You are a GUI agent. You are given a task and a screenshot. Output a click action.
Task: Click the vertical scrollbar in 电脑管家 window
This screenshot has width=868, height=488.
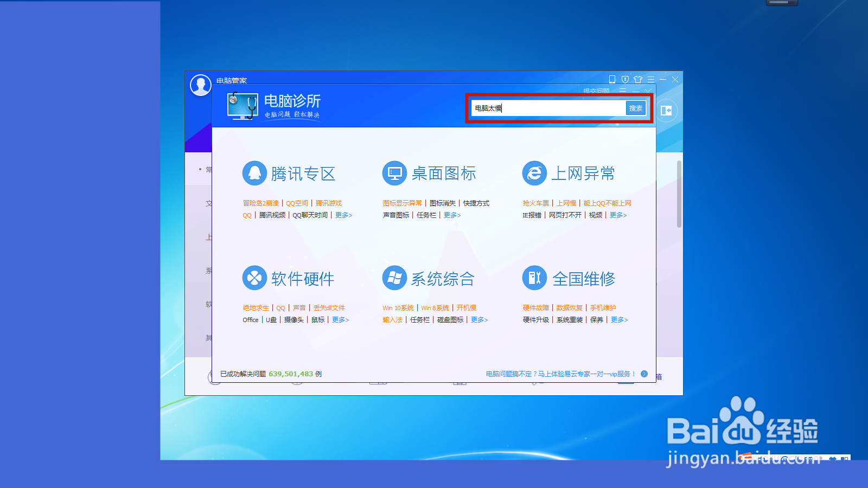[x=679, y=194]
